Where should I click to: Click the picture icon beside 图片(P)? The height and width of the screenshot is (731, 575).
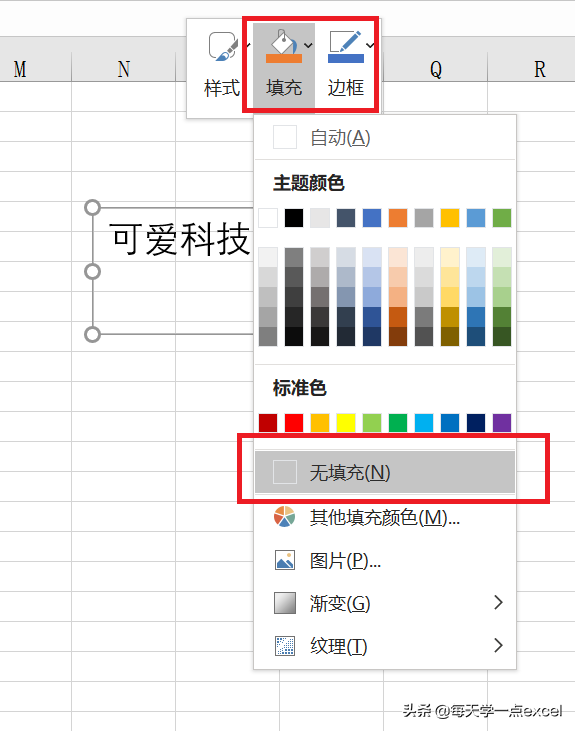click(284, 560)
